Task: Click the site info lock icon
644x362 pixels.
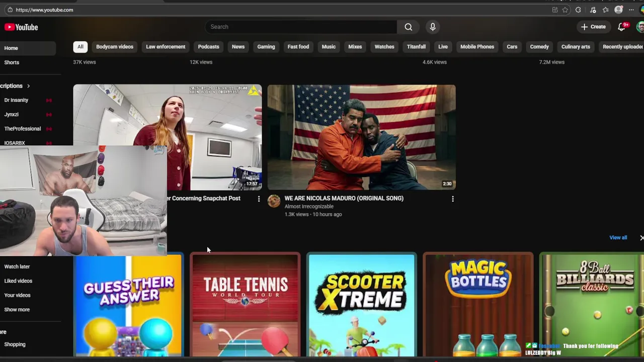Action: tap(10, 10)
